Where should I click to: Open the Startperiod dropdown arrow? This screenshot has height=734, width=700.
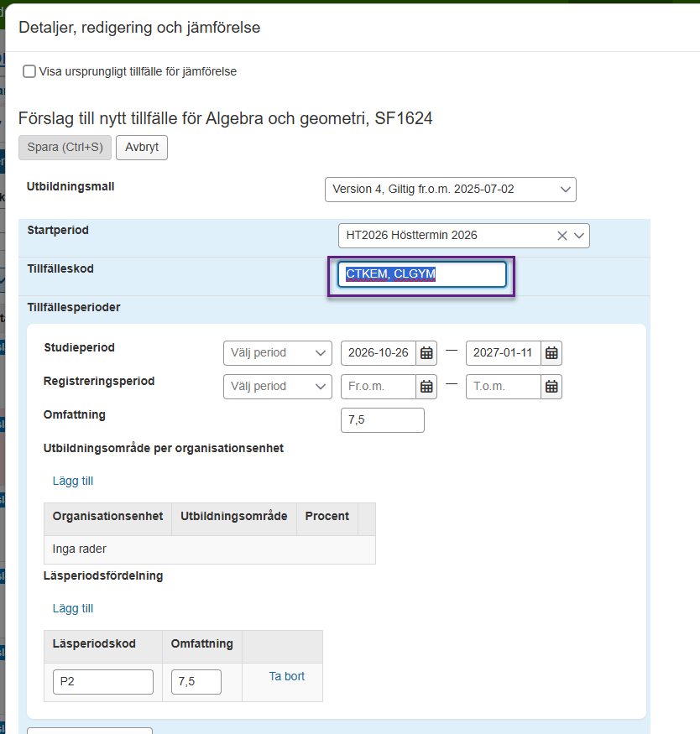tap(579, 236)
